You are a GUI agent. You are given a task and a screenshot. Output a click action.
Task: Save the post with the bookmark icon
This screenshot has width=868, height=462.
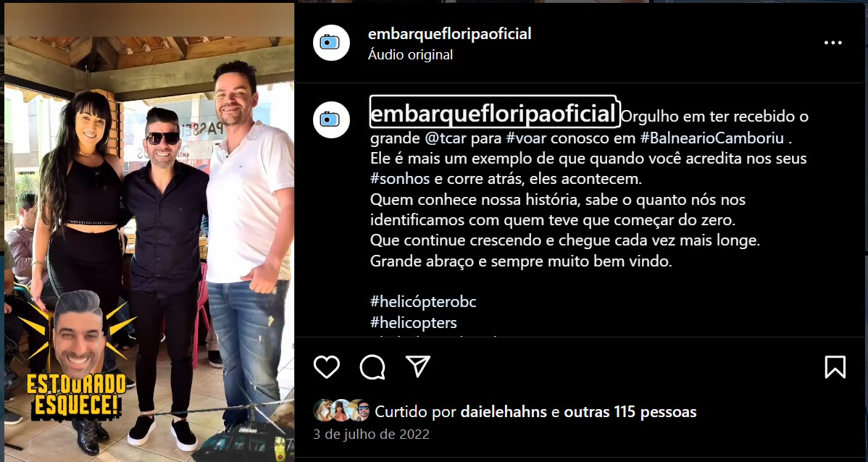click(835, 367)
